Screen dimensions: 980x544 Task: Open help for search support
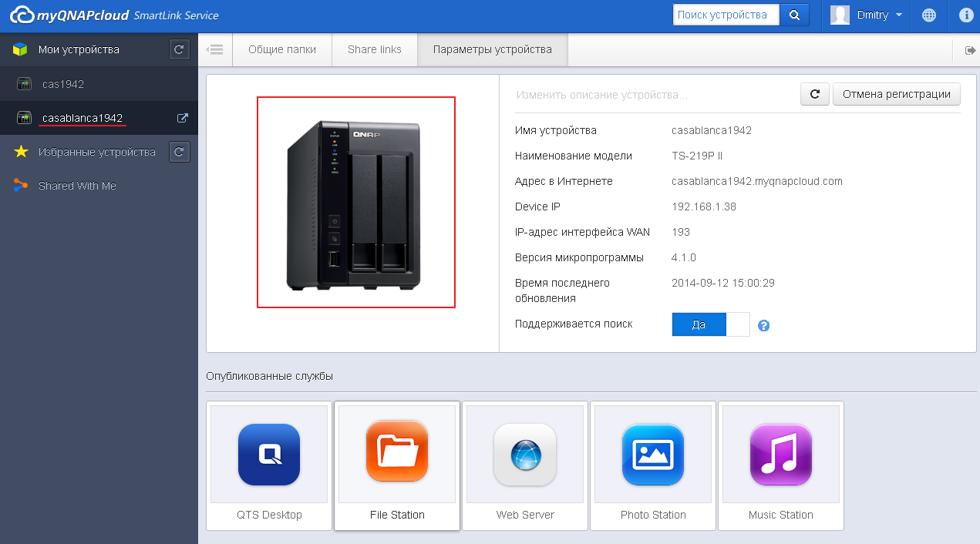point(764,325)
